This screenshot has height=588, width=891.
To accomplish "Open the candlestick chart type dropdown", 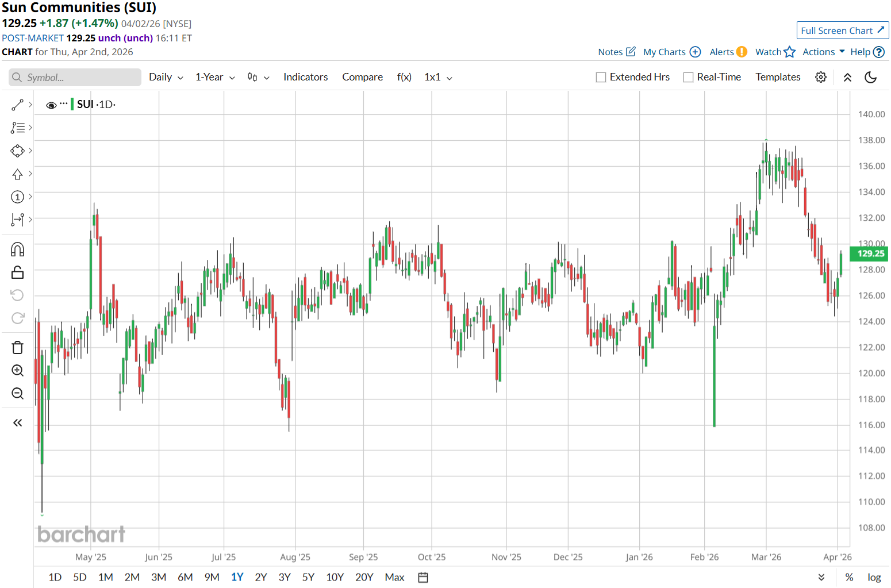I will [258, 77].
